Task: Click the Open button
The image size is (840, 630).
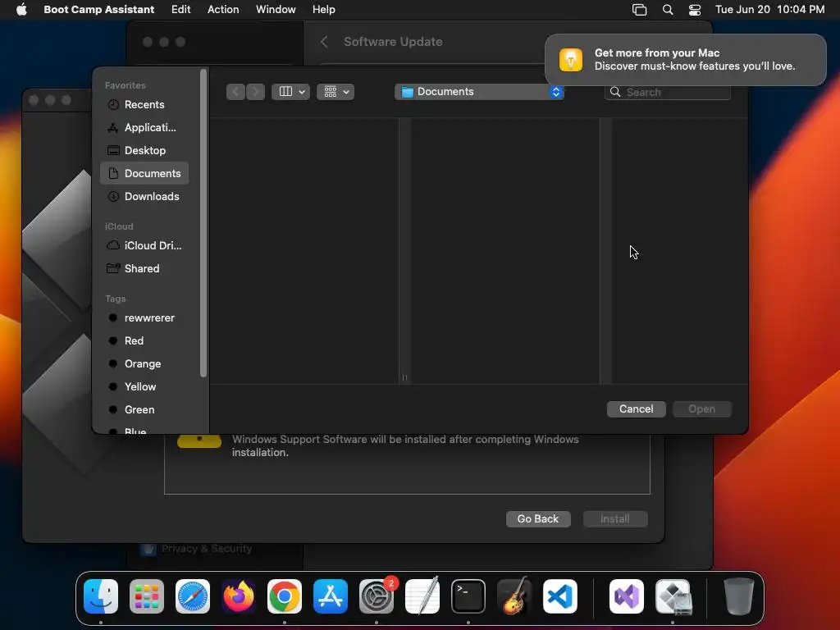Action: 702,409
